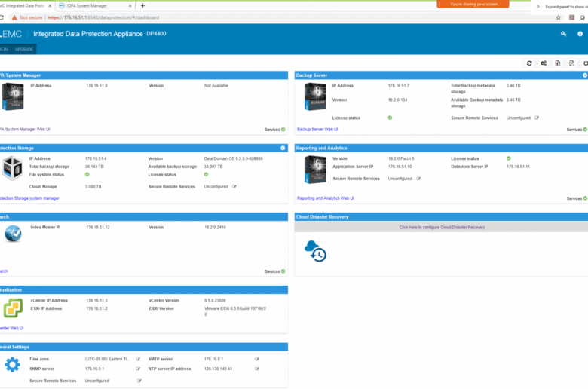
Task: Click the dashboard refresh icon
Action: click(529, 63)
